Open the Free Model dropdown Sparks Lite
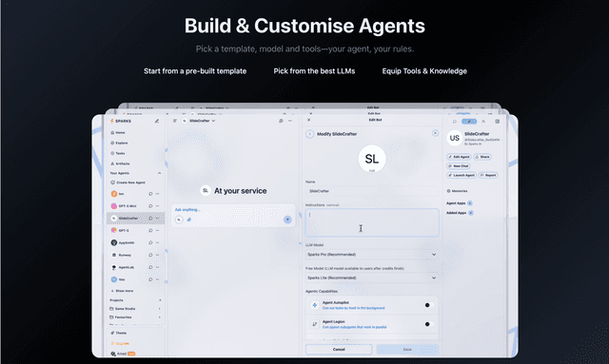This screenshot has width=609, height=364. pos(372,278)
